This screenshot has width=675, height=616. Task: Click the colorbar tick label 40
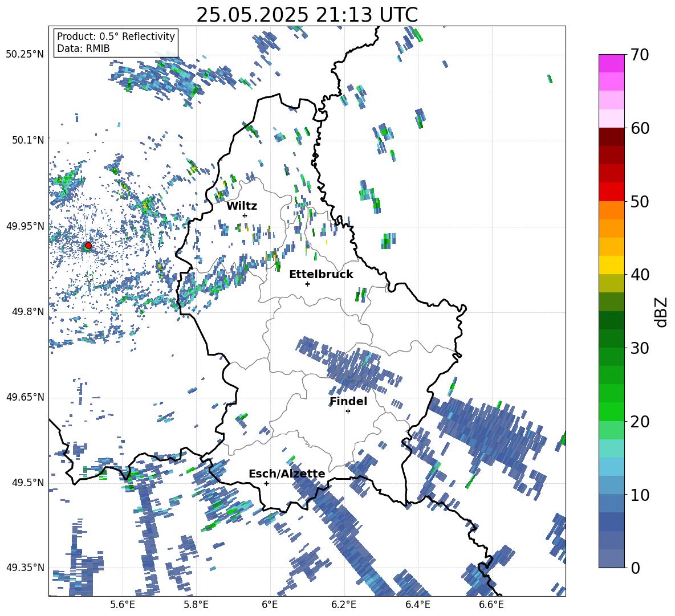640,275
